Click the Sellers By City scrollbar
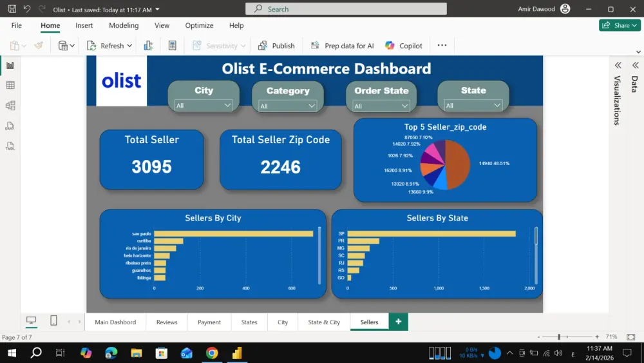Viewport: 644px width, 363px height. coord(319,255)
